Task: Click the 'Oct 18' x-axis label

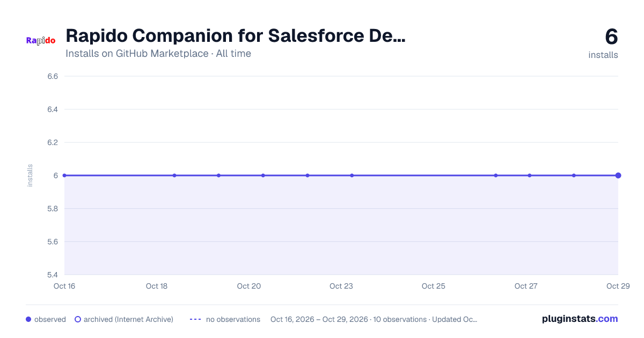Action: 157,286
